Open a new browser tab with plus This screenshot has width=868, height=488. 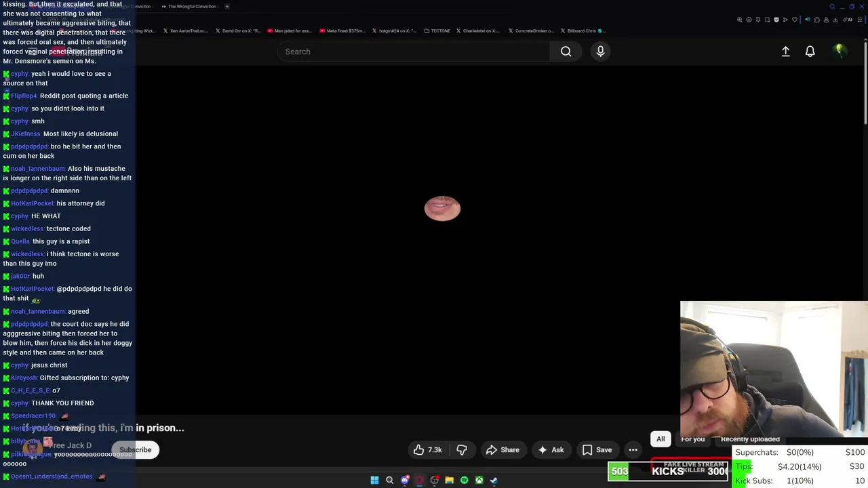pos(227,6)
